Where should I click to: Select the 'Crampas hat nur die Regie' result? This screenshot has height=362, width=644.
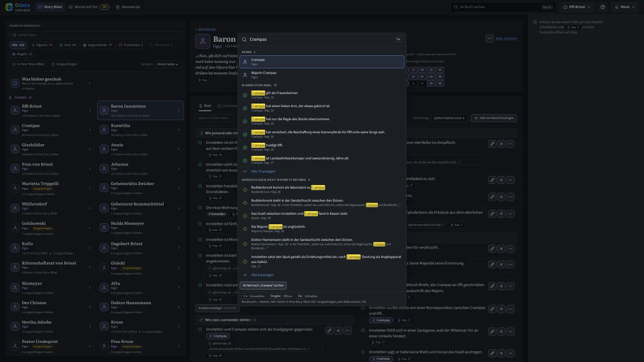[322, 121]
